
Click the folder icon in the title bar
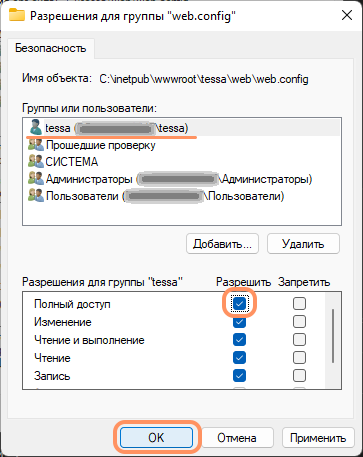(x=17, y=15)
